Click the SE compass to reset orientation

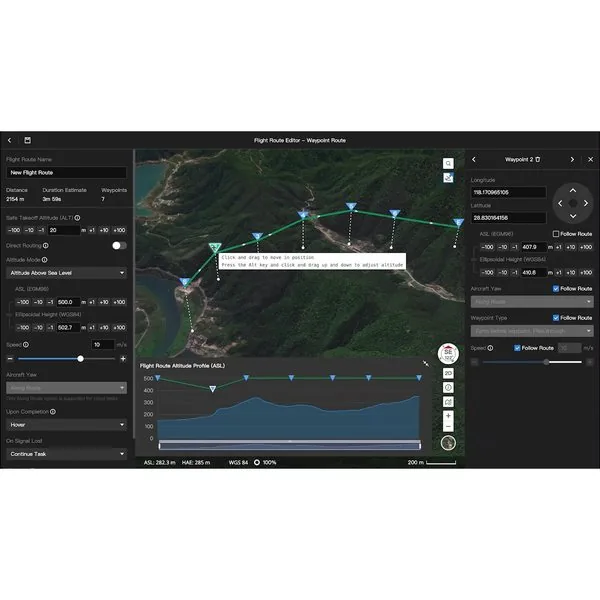(x=448, y=353)
